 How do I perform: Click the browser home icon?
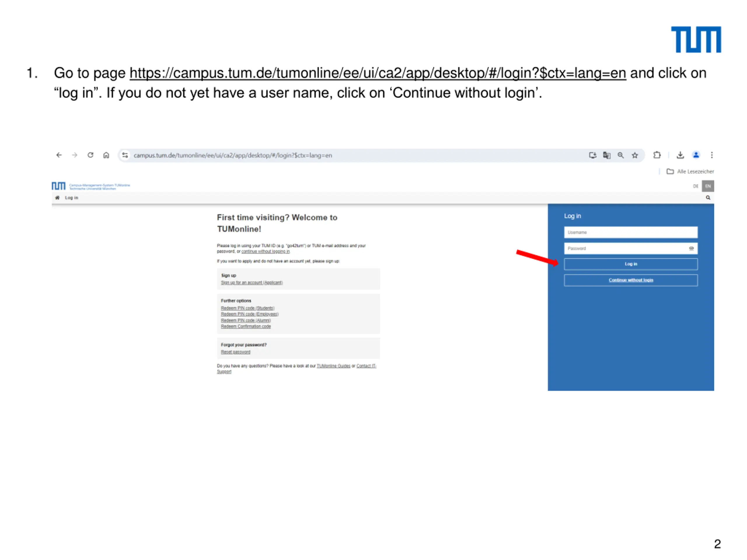click(x=106, y=155)
